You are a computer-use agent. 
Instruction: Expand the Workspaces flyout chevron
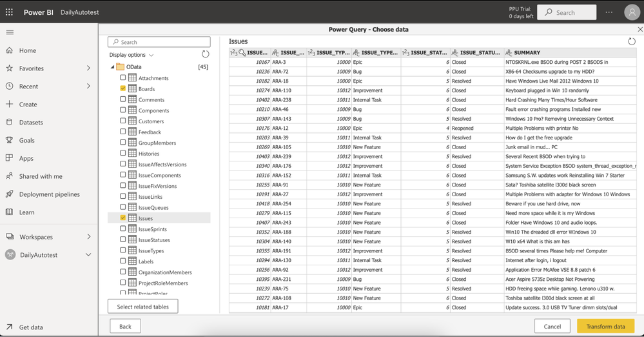click(x=89, y=236)
